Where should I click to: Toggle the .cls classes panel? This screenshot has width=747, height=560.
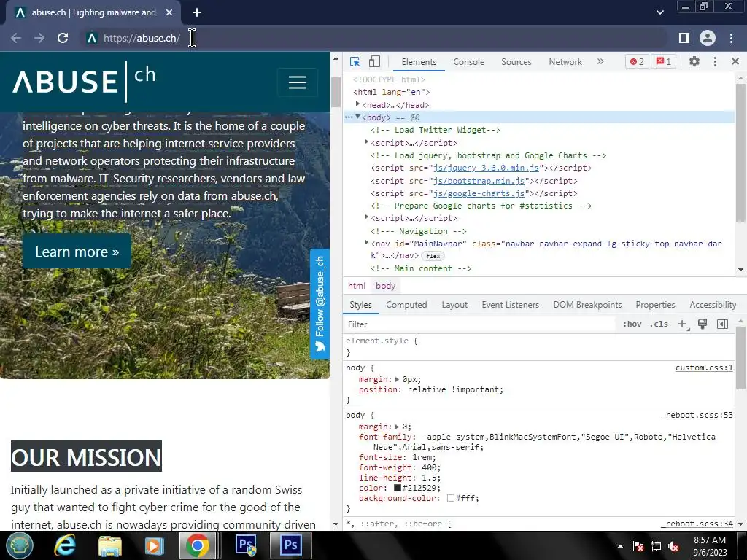point(659,324)
